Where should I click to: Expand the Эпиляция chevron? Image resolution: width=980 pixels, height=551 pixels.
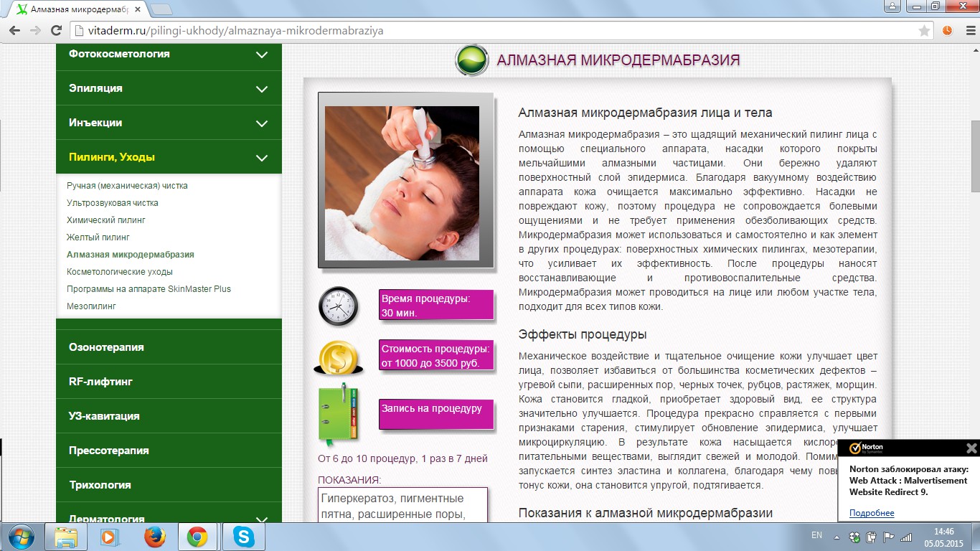click(x=262, y=89)
